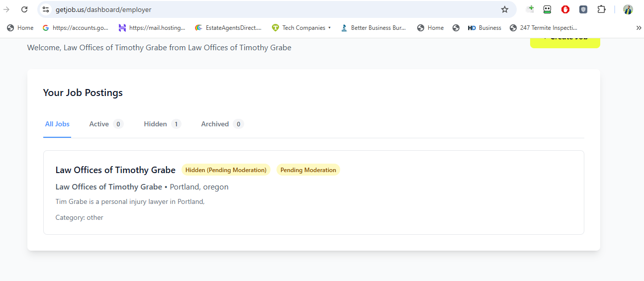
Task: Open the EstateAgentsDirect bookmark
Action: [228, 28]
